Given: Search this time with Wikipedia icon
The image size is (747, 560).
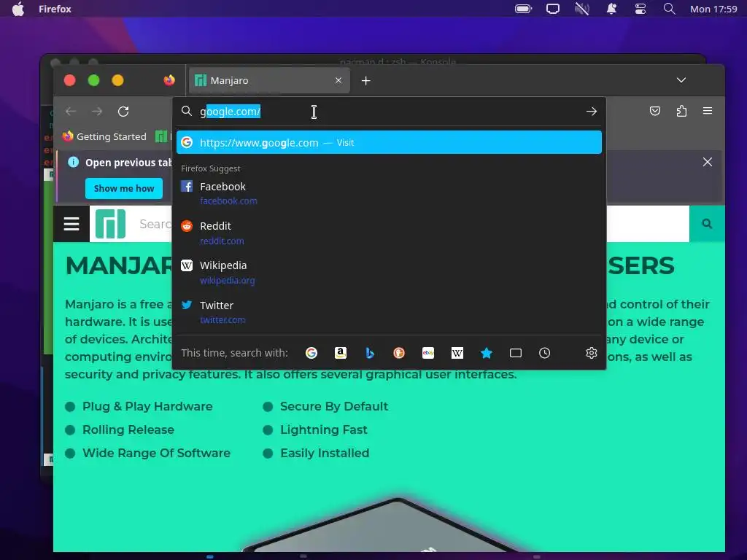Looking at the screenshot, I should pos(457,353).
